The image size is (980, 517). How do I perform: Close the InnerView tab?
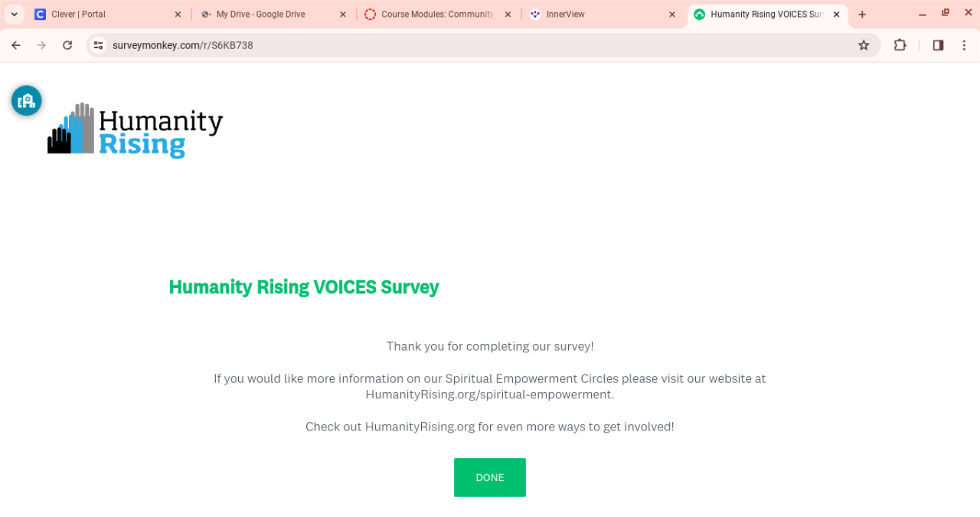(x=672, y=15)
